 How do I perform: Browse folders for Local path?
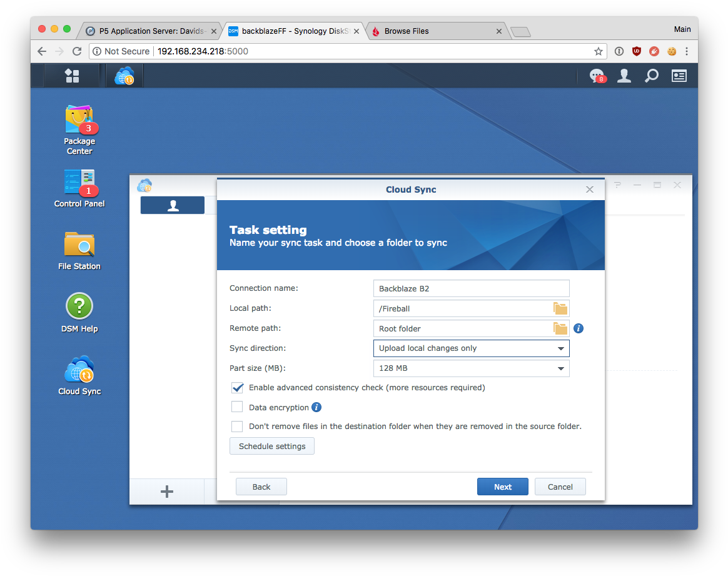[x=560, y=308]
